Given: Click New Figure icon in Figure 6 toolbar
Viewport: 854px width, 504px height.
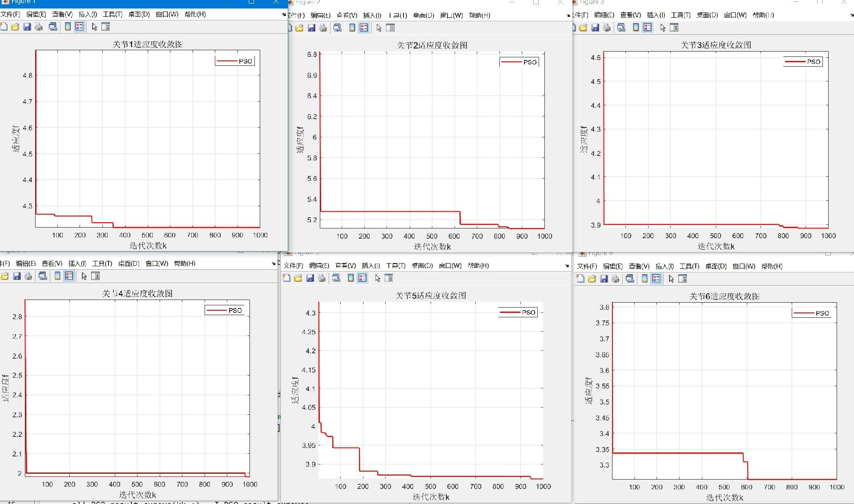Looking at the screenshot, I should coord(580,279).
